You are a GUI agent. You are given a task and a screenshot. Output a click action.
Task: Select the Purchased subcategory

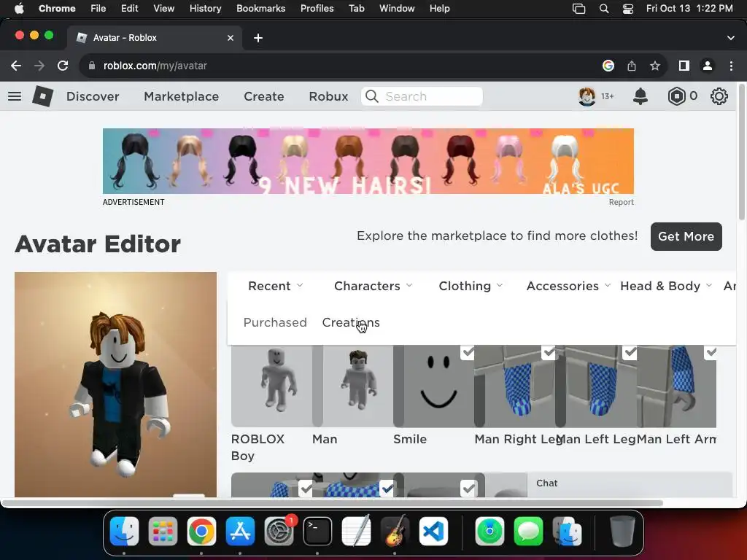click(275, 322)
